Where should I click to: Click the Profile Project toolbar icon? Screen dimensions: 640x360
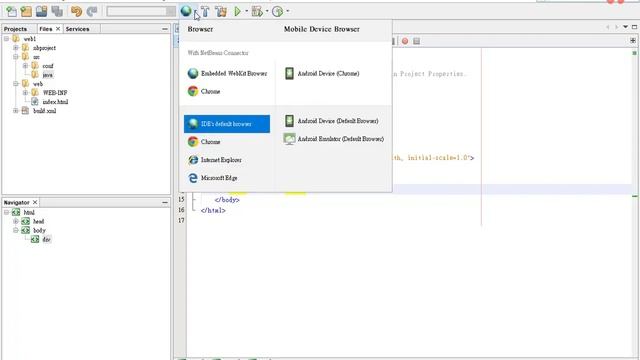[x=278, y=11]
